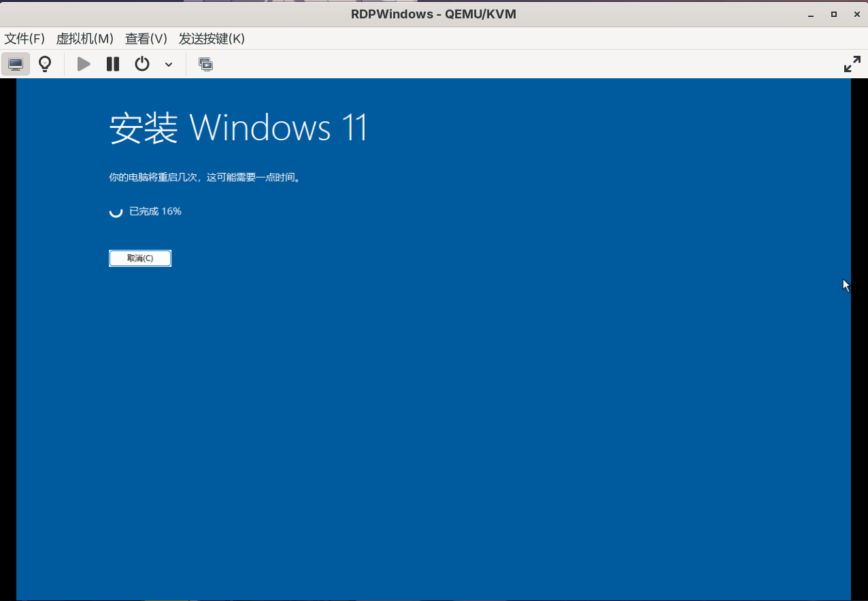
Task: Click the power shutdown icon
Action: coord(141,64)
